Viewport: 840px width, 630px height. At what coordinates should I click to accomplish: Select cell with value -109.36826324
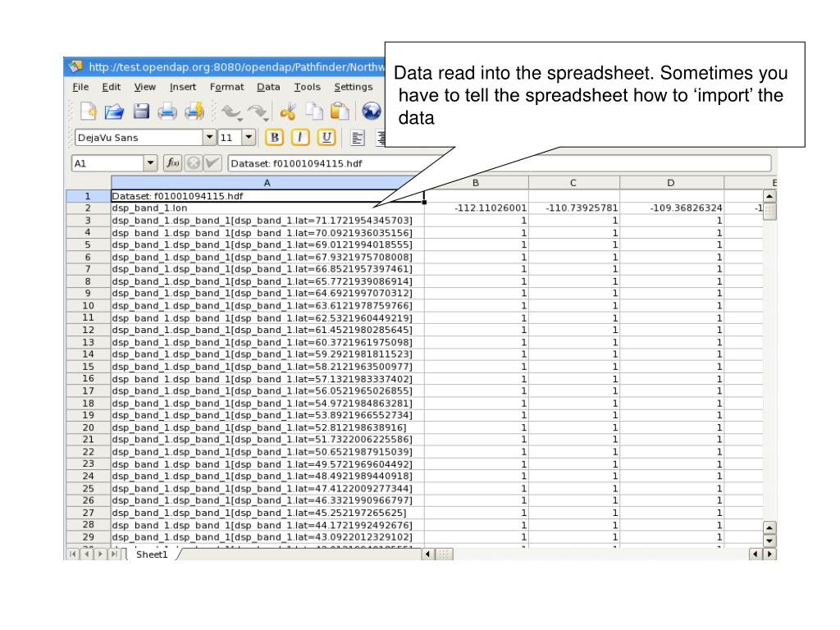(x=672, y=208)
